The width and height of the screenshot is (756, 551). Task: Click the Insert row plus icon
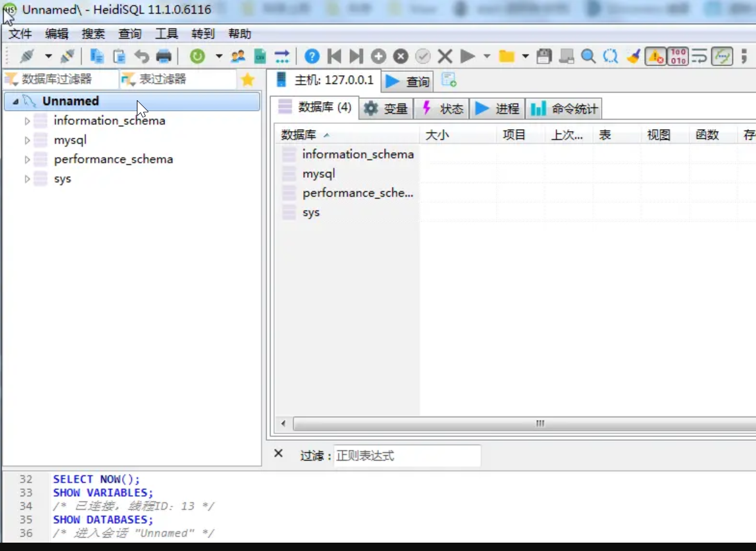[x=378, y=57]
